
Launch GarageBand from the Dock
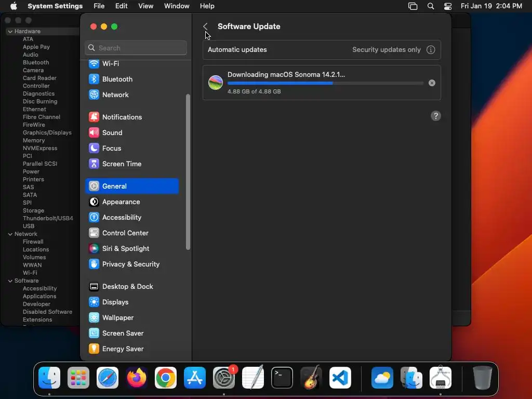point(311,378)
